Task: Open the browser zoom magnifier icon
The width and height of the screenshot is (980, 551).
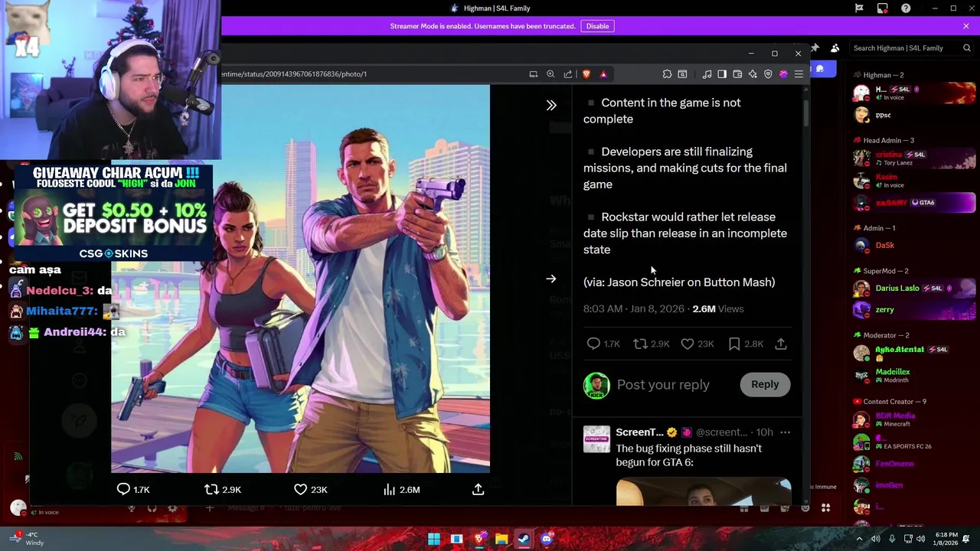Action: [x=550, y=74]
